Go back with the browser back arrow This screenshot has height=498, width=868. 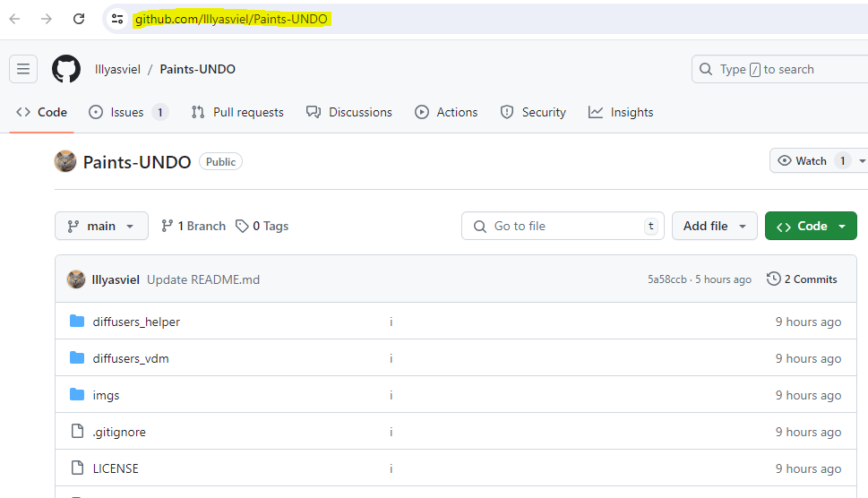click(15, 19)
